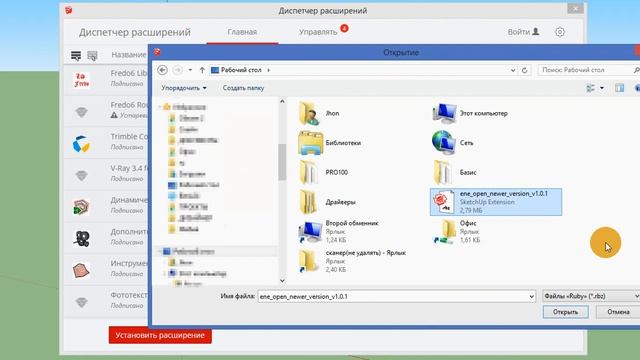Open the Библиотеки folder icon

point(311,143)
